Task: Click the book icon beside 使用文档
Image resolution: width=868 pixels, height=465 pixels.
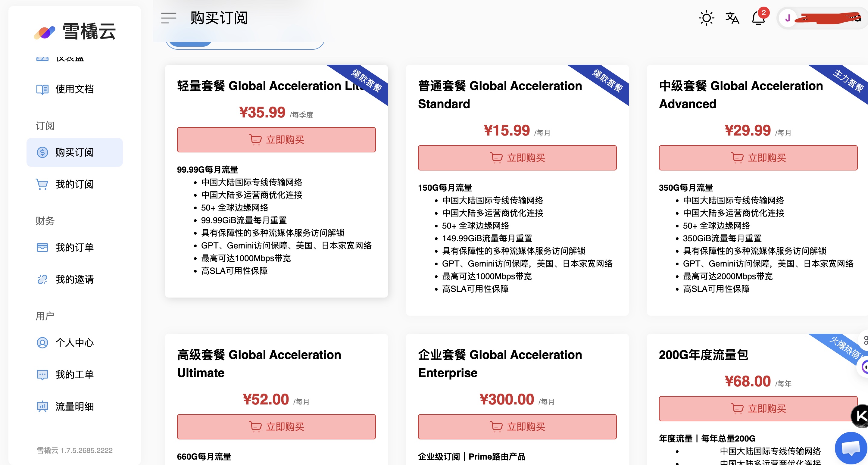Action: [x=42, y=89]
